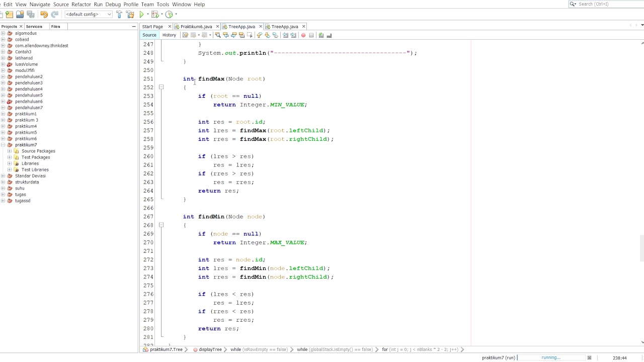The height and width of the screenshot is (362, 644).
Task: Collapse findMin method code fold
Action: [161, 225]
